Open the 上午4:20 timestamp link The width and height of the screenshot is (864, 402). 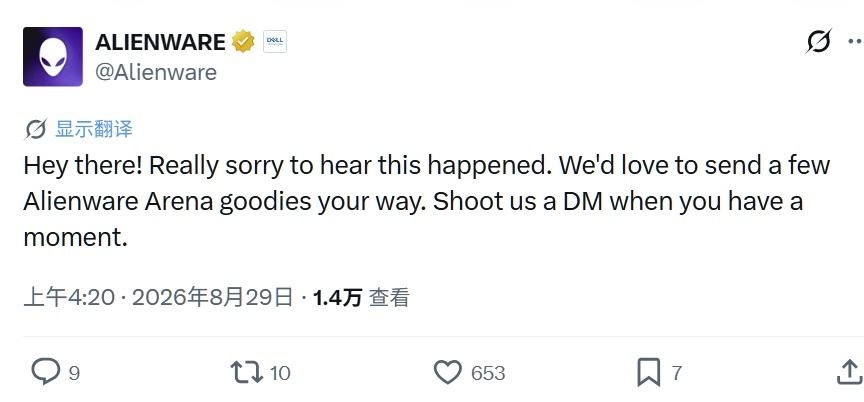pyautogui.click(x=69, y=298)
